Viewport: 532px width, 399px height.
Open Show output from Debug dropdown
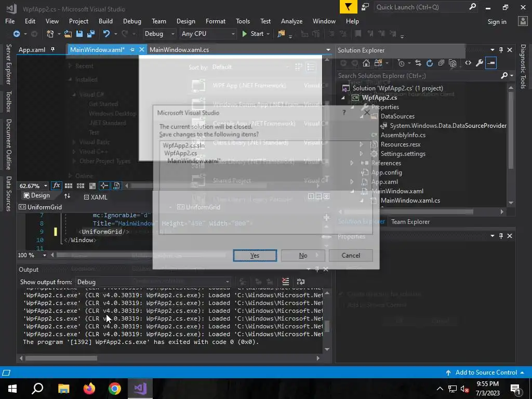point(153,282)
